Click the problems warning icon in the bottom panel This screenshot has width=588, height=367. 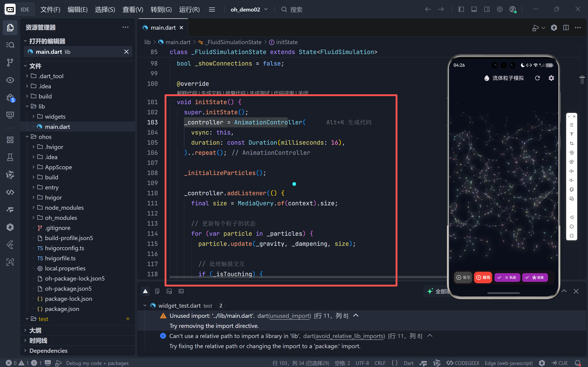click(x=145, y=291)
